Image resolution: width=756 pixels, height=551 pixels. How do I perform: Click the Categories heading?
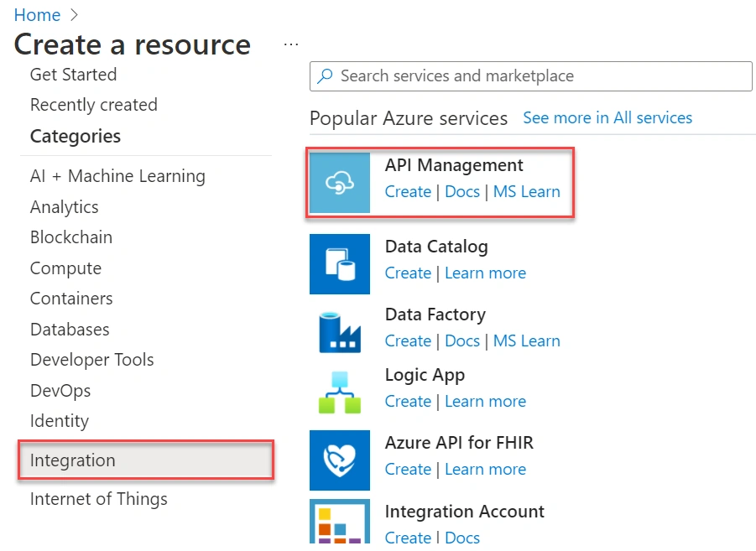[76, 137]
